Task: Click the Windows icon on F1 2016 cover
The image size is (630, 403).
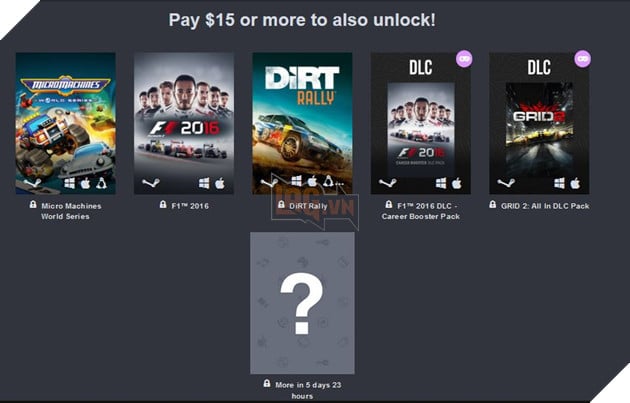Action: click(204, 183)
